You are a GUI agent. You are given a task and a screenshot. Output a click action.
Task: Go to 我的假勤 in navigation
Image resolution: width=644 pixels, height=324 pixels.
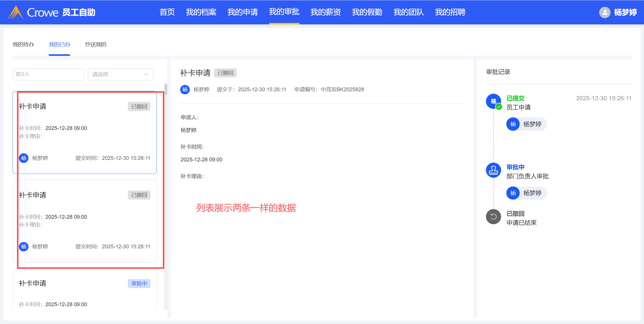pos(367,12)
